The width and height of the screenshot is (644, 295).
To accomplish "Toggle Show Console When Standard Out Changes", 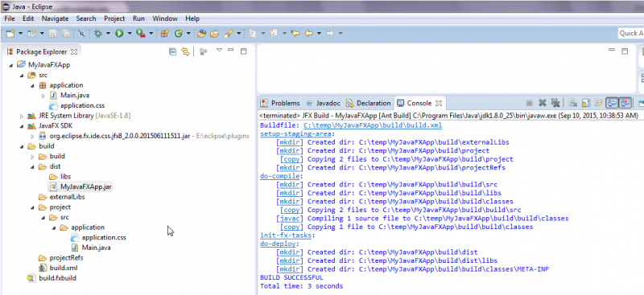I will pos(613,103).
